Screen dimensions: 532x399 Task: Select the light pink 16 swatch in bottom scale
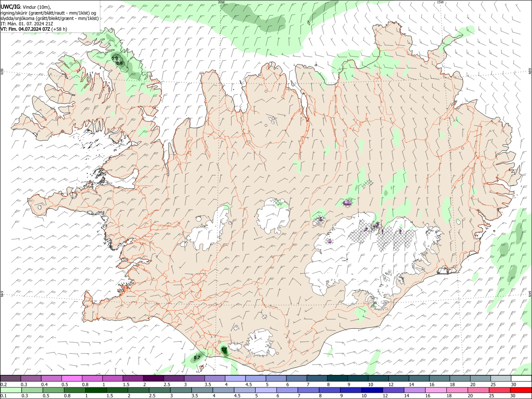tap(436, 390)
